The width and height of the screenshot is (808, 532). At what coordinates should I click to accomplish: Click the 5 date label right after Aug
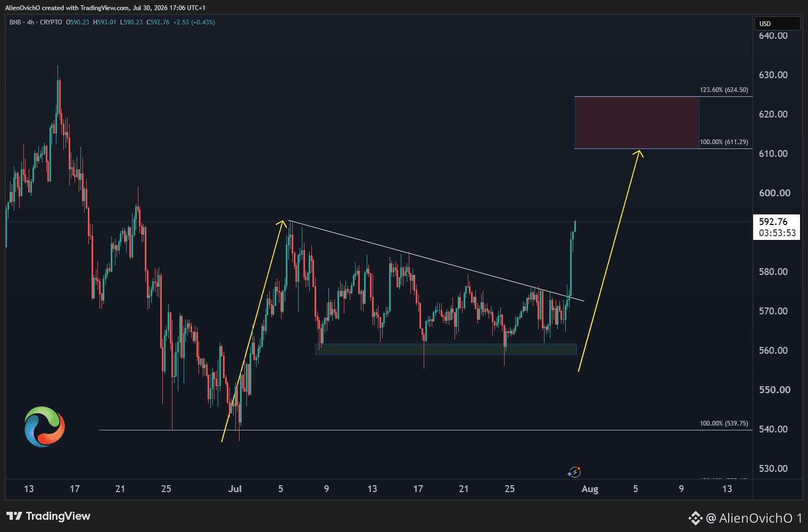636,489
